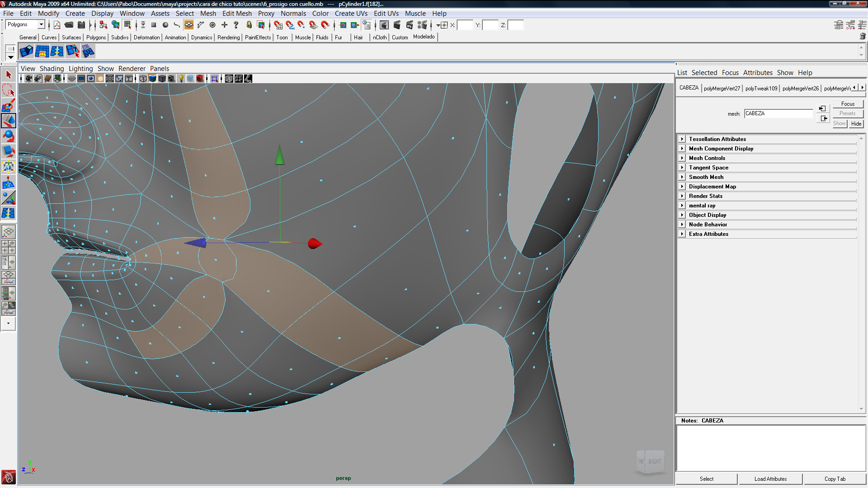Screen dimensions: 868x488
Task: Pick the Paint Selection tool
Action: pos(8,105)
